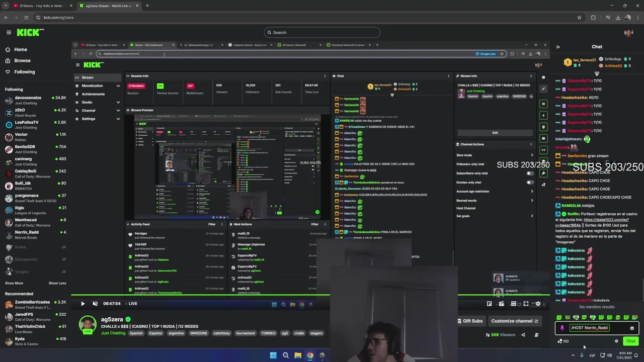Click the purple icon in the chat input box

click(562, 328)
